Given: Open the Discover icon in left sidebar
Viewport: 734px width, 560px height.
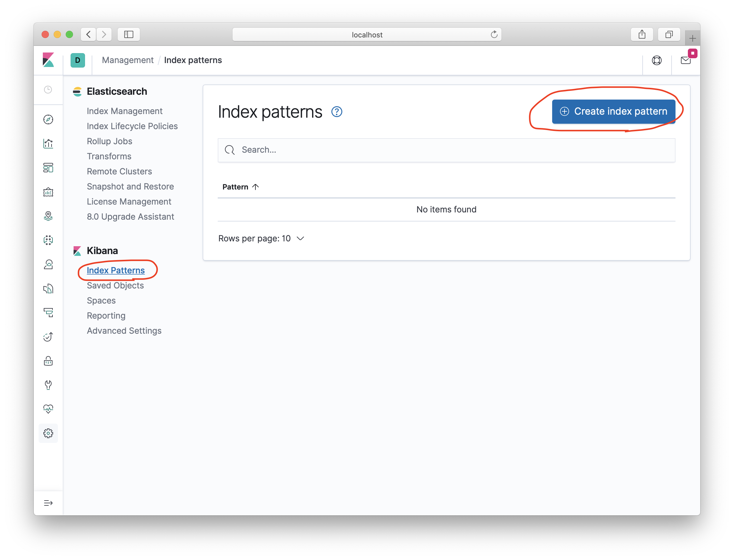Looking at the screenshot, I should (x=49, y=120).
